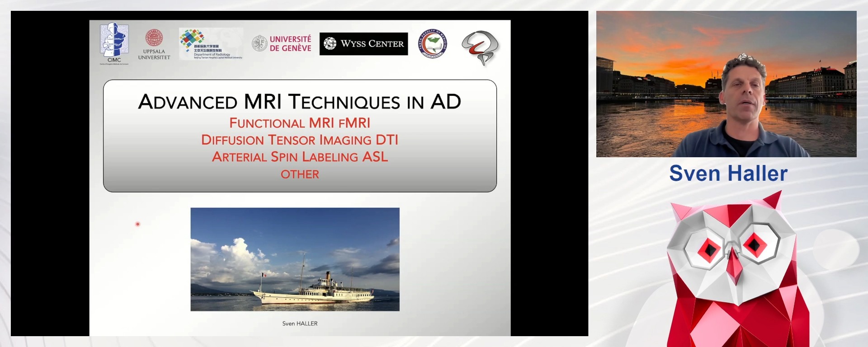Click the speaker webcam video

pos(726,84)
